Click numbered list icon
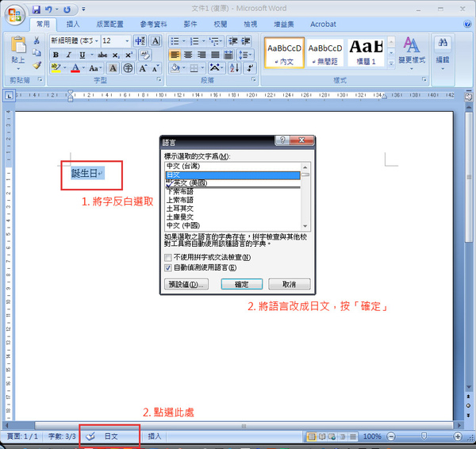 194,40
